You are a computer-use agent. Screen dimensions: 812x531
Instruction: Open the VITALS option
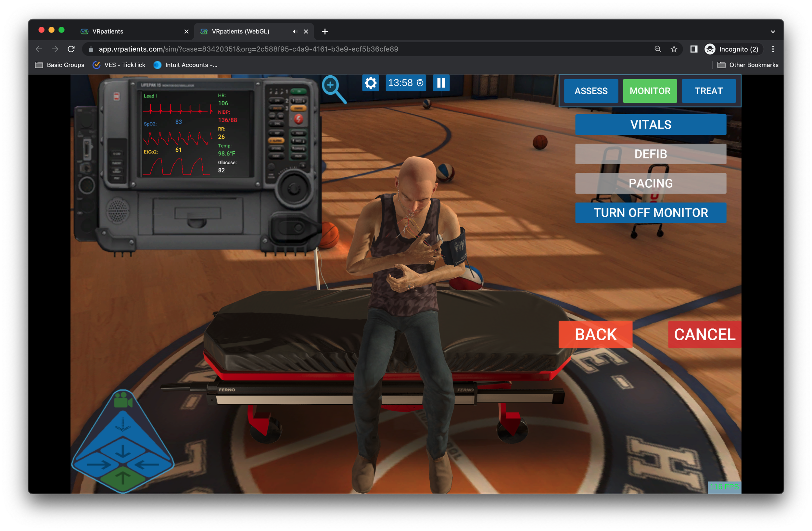[650, 124]
